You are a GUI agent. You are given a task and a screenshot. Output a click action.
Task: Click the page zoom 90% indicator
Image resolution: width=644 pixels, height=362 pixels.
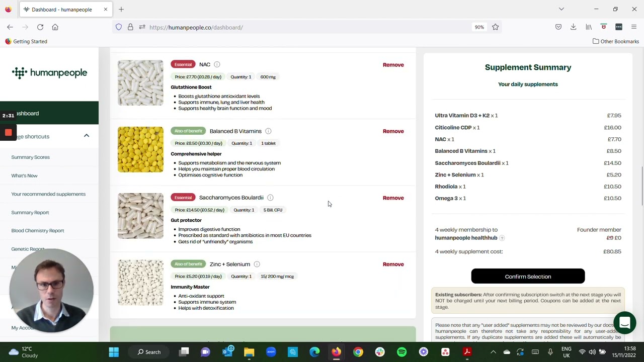(479, 27)
